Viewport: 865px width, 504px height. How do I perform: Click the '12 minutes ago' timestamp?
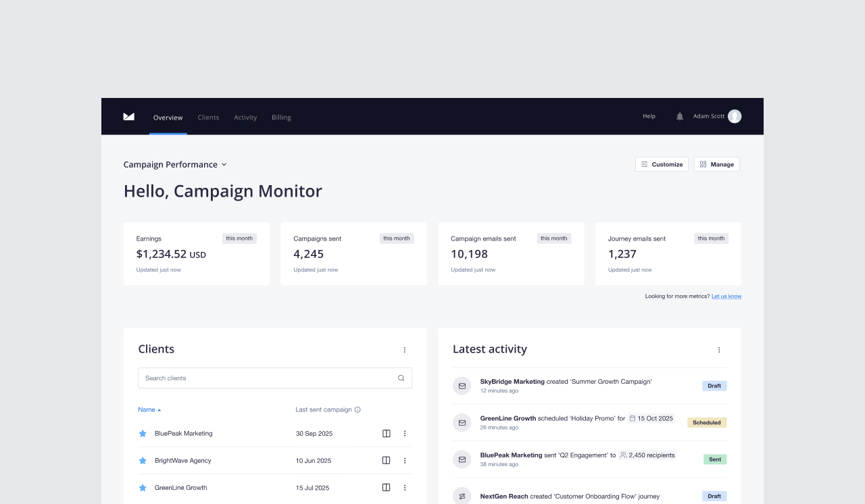499,391
